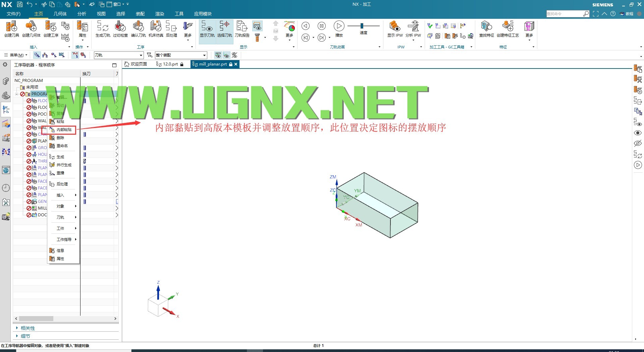Open the 刀轨 submenu in context menu
644x352 pixels.
pyautogui.click(x=64, y=217)
